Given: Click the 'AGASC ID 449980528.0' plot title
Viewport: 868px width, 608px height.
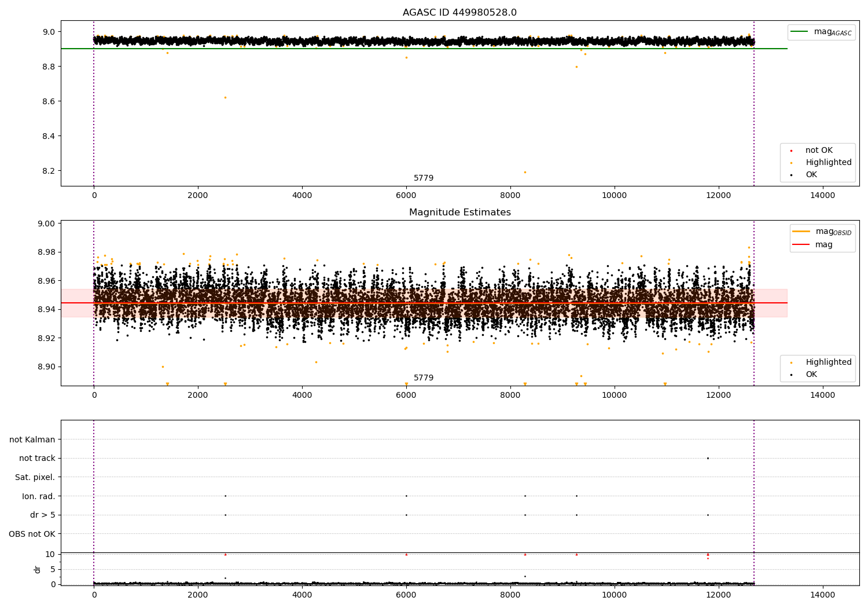Looking at the screenshot, I should pyautogui.click(x=459, y=13).
